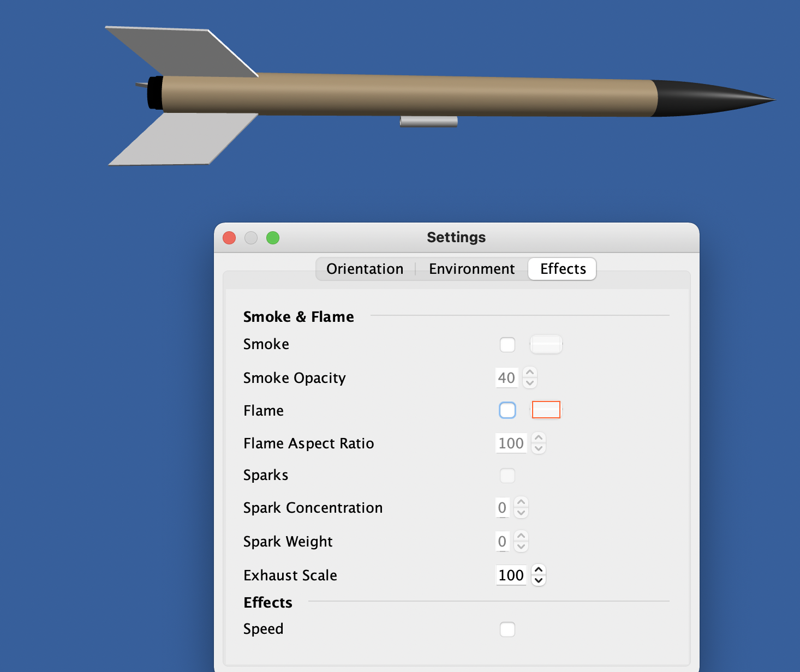Click the green zoom button of Settings window

point(273,238)
